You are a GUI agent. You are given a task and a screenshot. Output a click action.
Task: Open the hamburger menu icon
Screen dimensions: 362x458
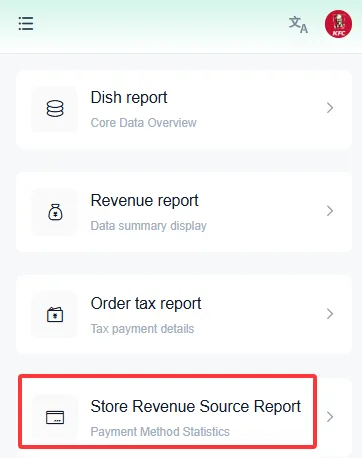pos(26,24)
